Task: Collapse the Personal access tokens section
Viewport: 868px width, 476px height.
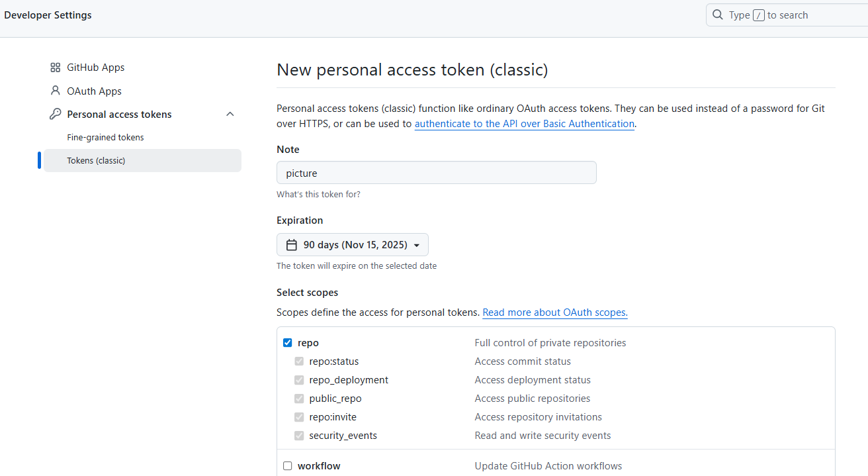Action: (x=230, y=114)
